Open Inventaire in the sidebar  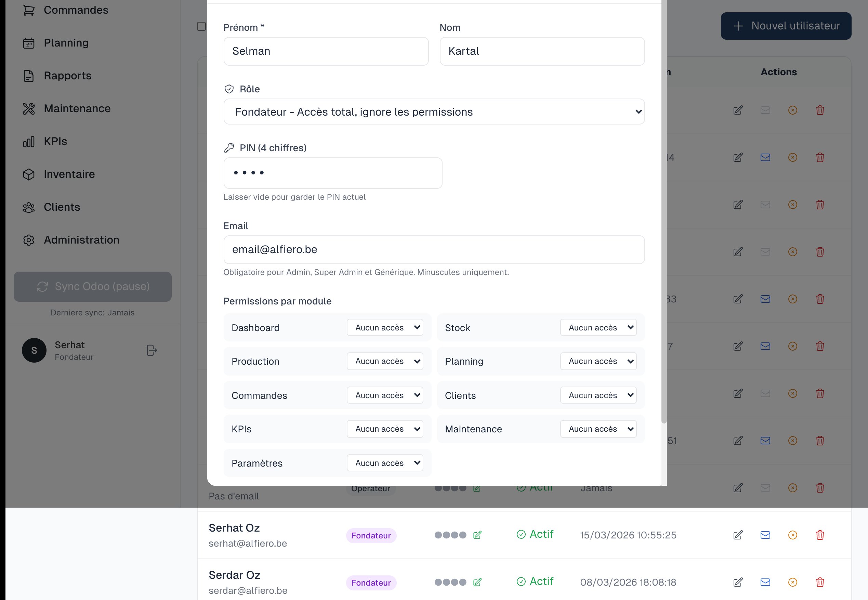point(69,174)
